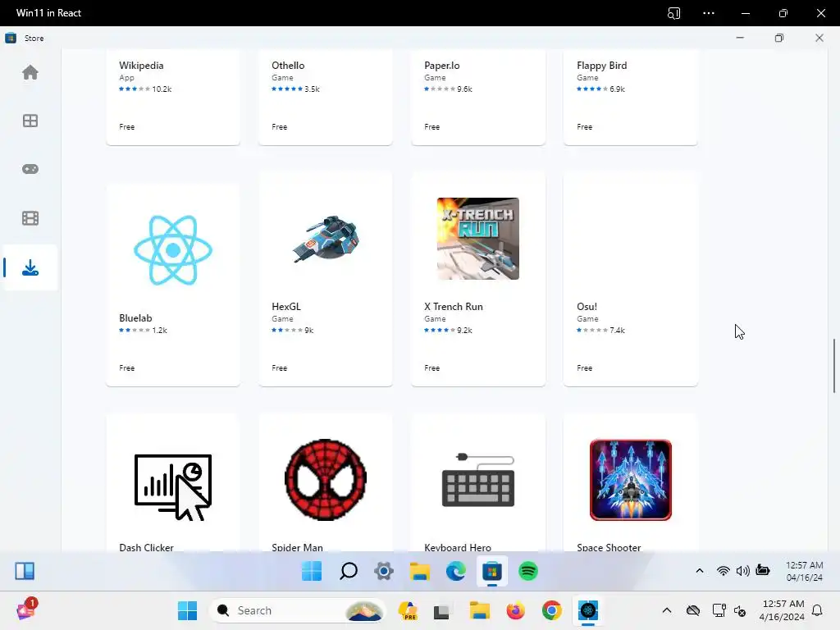Select the Movies film icon in Store sidebar
The image size is (840, 630).
click(30, 218)
